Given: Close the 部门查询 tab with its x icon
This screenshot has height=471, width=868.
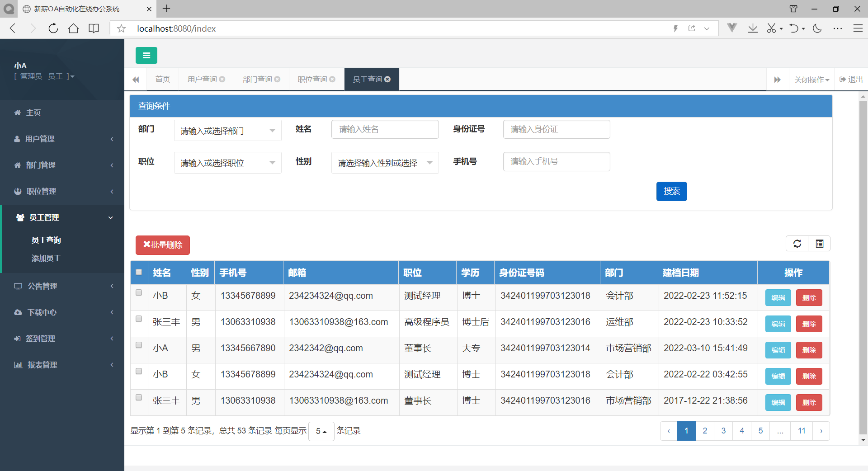Looking at the screenshot, I should [277, 79].
